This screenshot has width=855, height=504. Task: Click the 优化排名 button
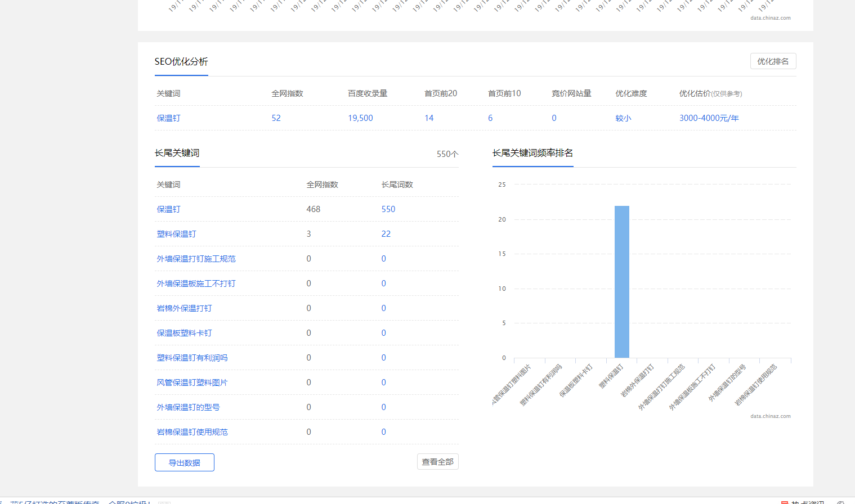773,61
